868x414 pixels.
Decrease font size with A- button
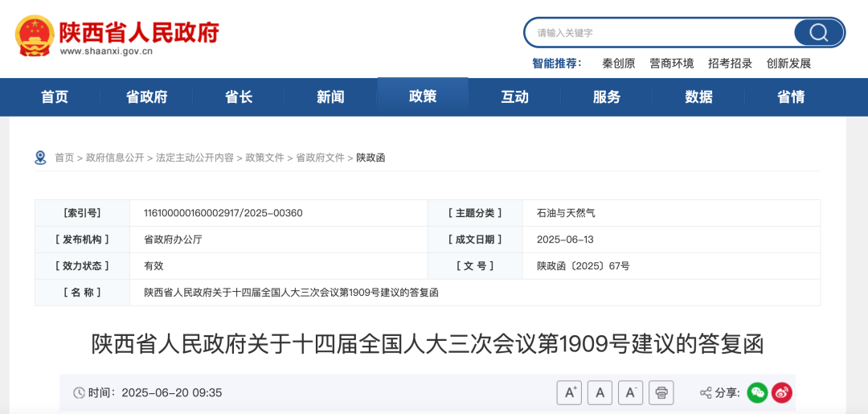click(630, 392)
